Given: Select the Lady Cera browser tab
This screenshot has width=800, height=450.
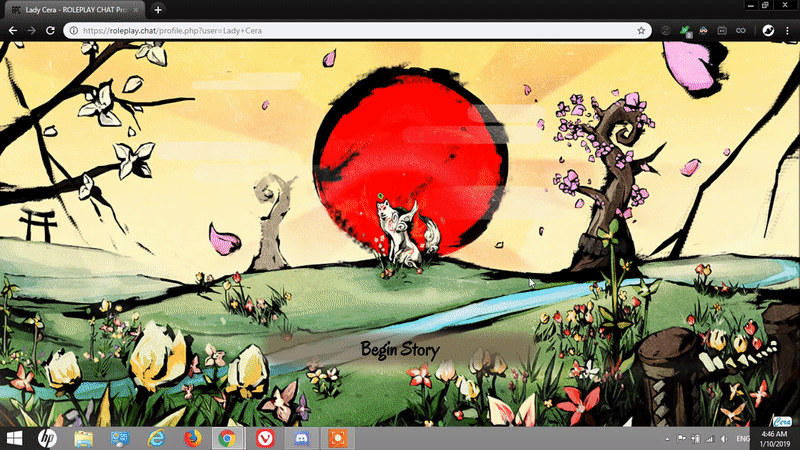Looking at the screenshot, I should pos(74,10).
